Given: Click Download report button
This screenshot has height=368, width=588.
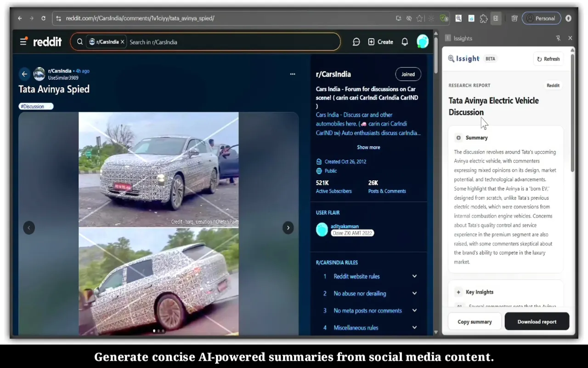Looking at the screenshot, I should click(537, 322).
